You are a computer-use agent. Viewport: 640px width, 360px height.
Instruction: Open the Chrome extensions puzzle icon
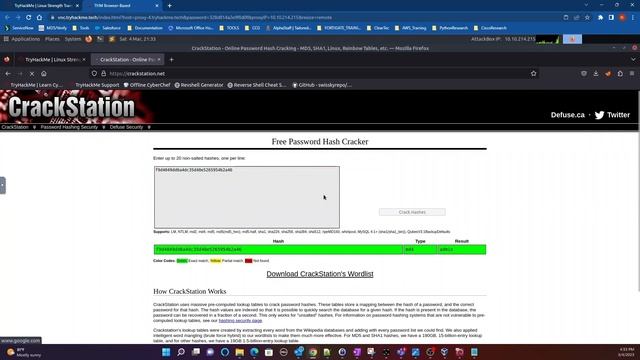[x=600, y=18]
